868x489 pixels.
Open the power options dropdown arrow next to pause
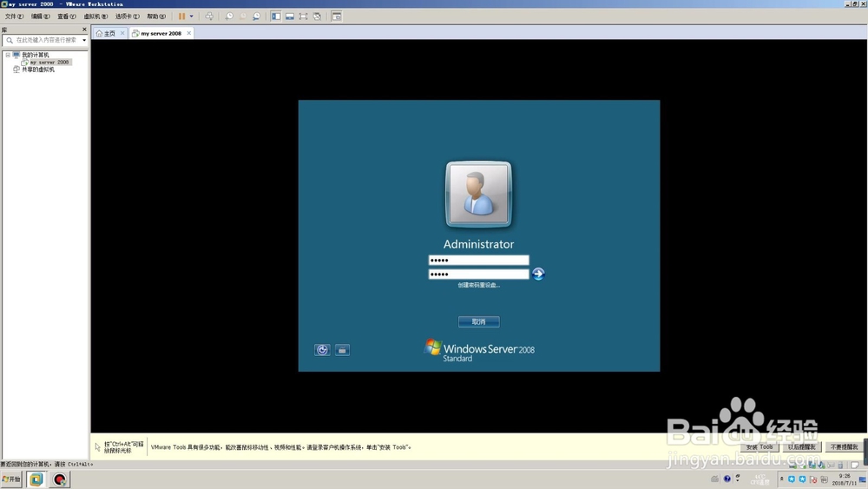(192, 16)
